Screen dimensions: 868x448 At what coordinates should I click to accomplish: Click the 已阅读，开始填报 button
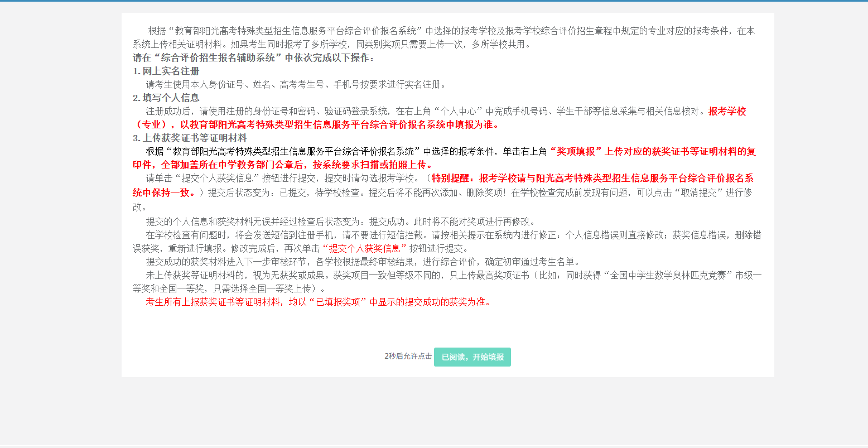click(472, 357)
